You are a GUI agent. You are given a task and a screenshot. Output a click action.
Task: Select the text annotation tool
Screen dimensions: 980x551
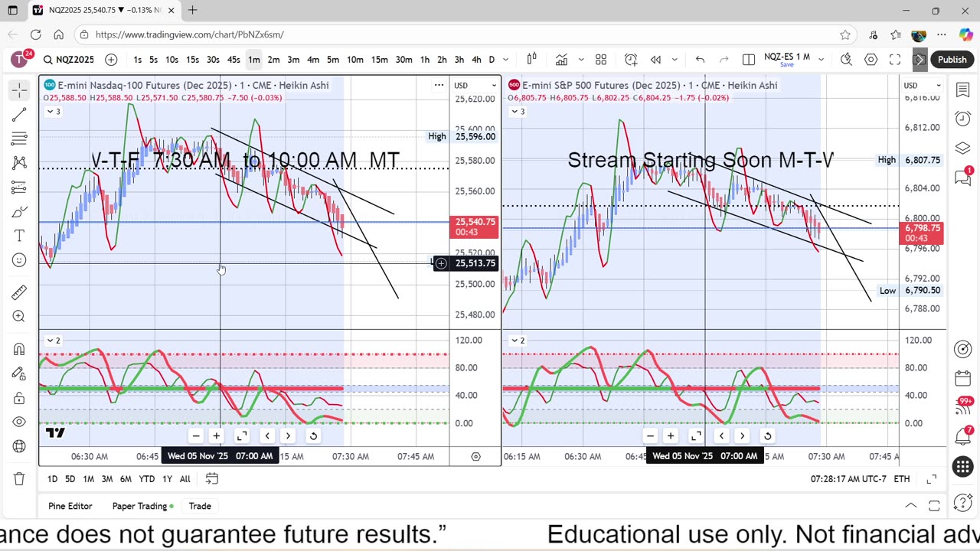pos(19,236)
